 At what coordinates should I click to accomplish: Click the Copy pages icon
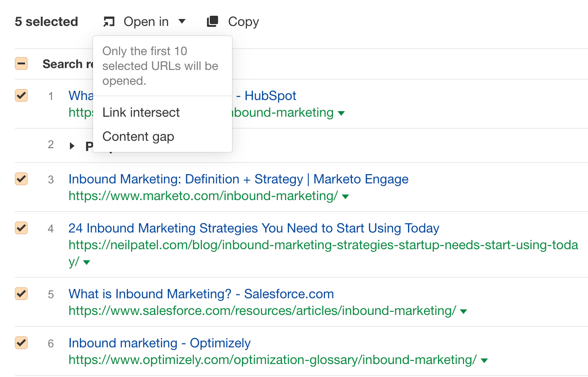pos(213,21)
